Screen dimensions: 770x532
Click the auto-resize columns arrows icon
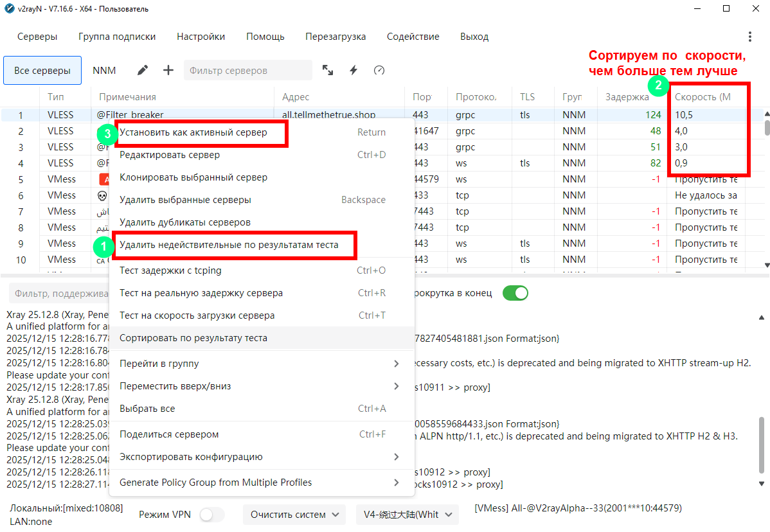328,70
